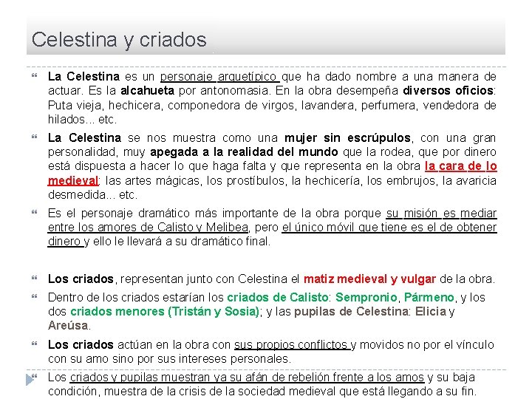This screenshot has width=532, height=399.
Task: Click the slide title "Celestina y criados"
Action: point(119,40)
